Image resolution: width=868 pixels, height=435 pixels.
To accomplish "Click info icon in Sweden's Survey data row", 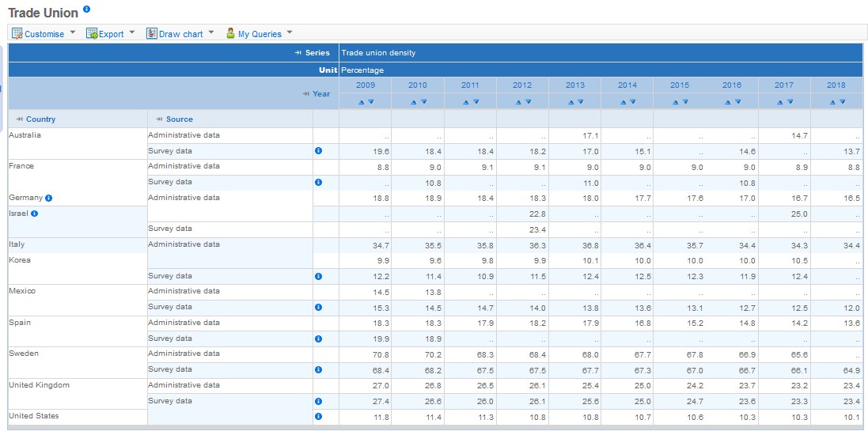I will [318, 369].
